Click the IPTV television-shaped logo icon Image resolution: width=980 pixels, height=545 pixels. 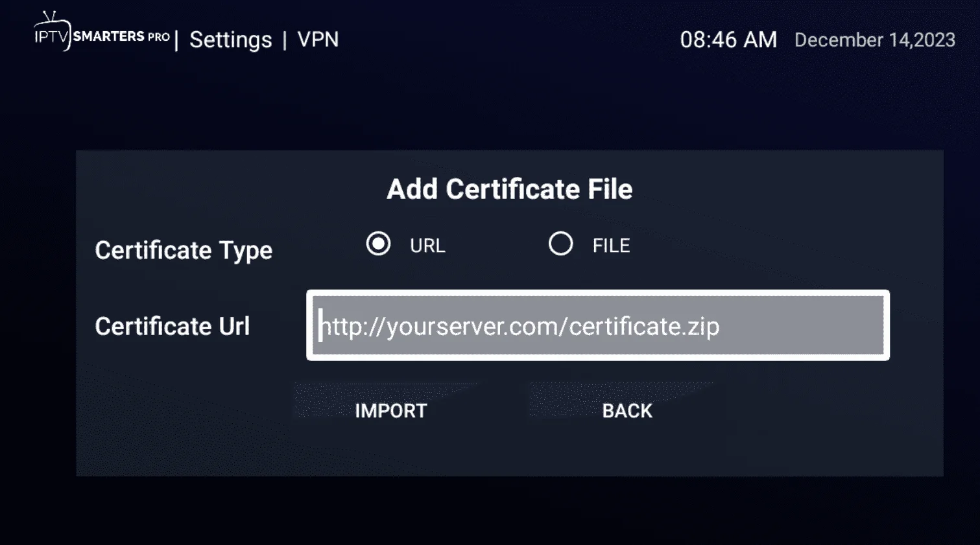pyautogui.click(x=52, y=31)
